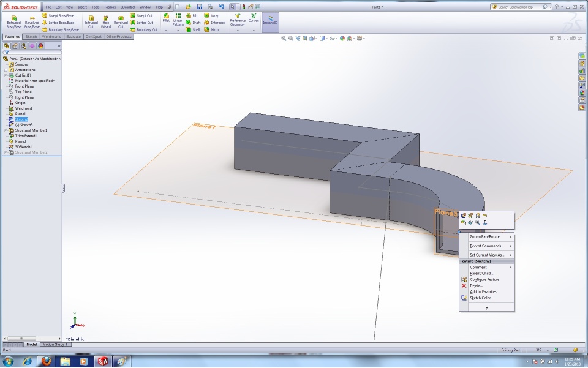Screen dimensions: 588x368
Task: Select Sketch2 in the feature tree
Action: coord(21,119)
